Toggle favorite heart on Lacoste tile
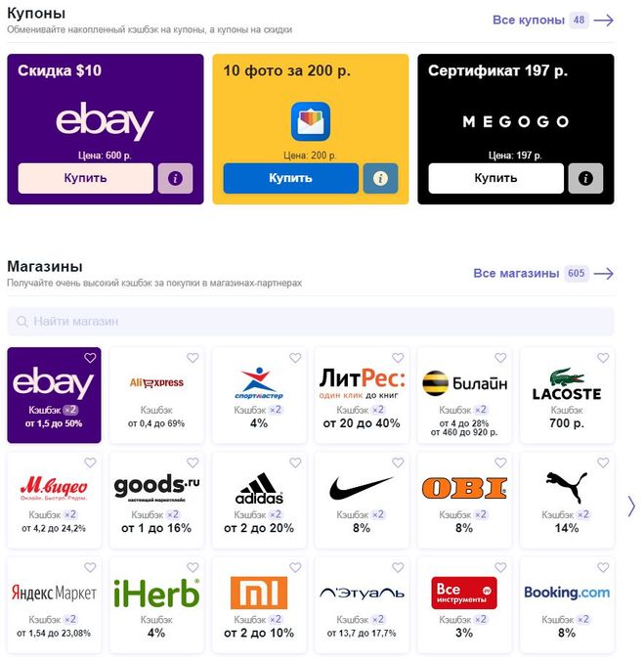The height and width of the screenshot is (661, 644). point(603,358)
